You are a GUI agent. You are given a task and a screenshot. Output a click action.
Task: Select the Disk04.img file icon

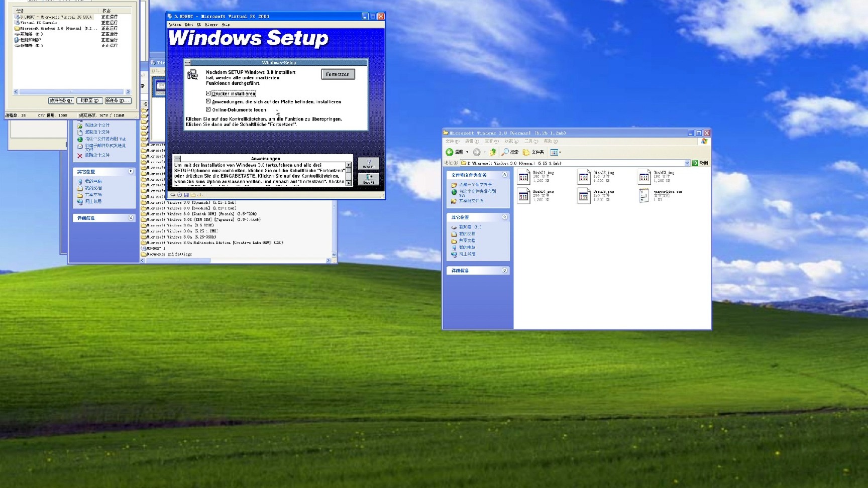pyautogui.click(x=524, y=196)
